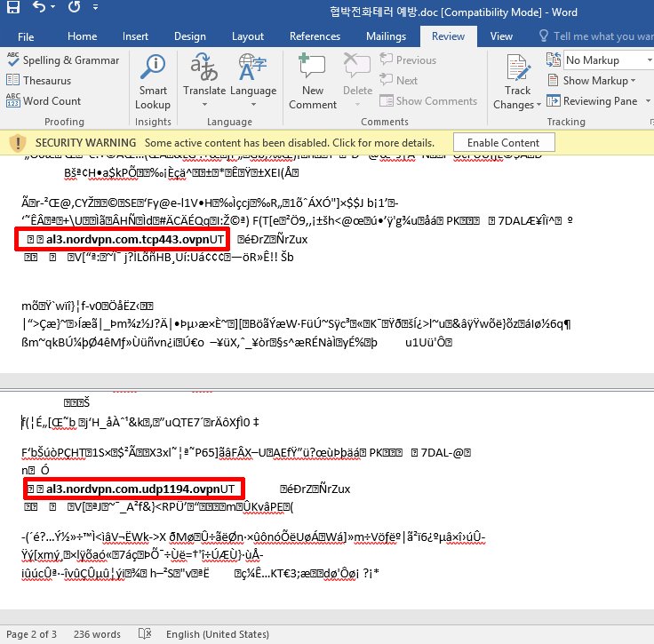The image size is (654, 644).
Task: Expand the Delete comment dropdown arrow
Action: coord(357,105)
